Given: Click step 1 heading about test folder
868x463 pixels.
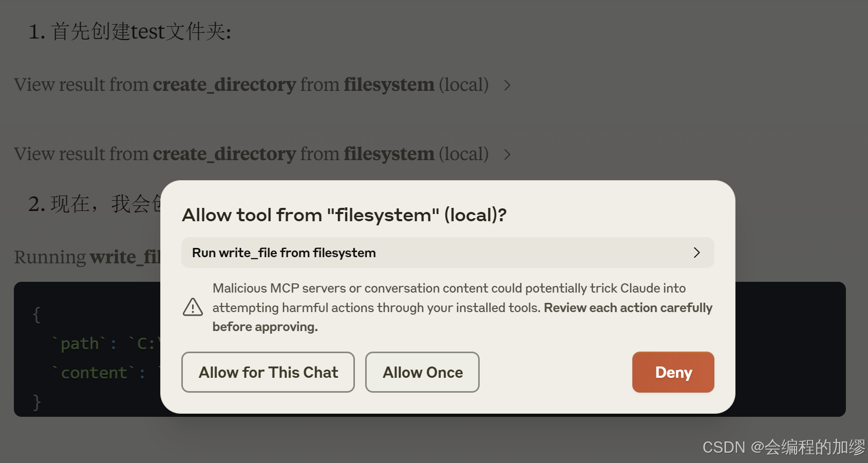Looking at the screenshot, I should click(130, 32).
